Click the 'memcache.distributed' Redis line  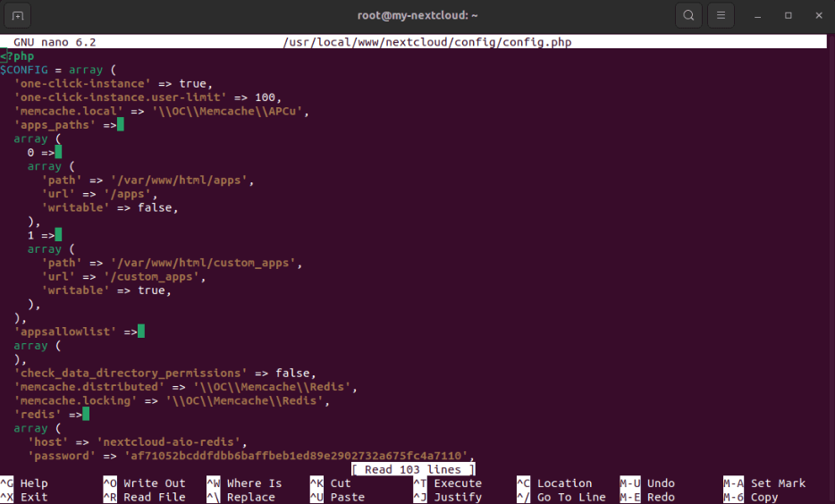click(x=185, y=388)
